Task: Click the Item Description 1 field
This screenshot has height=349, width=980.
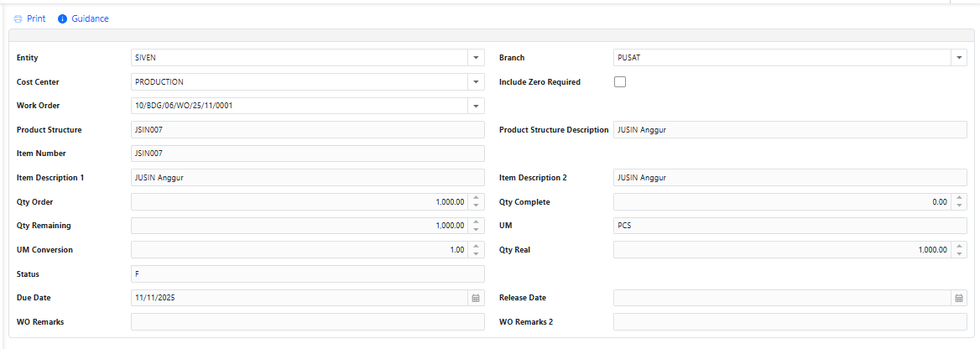Action: tap(307, 178)
